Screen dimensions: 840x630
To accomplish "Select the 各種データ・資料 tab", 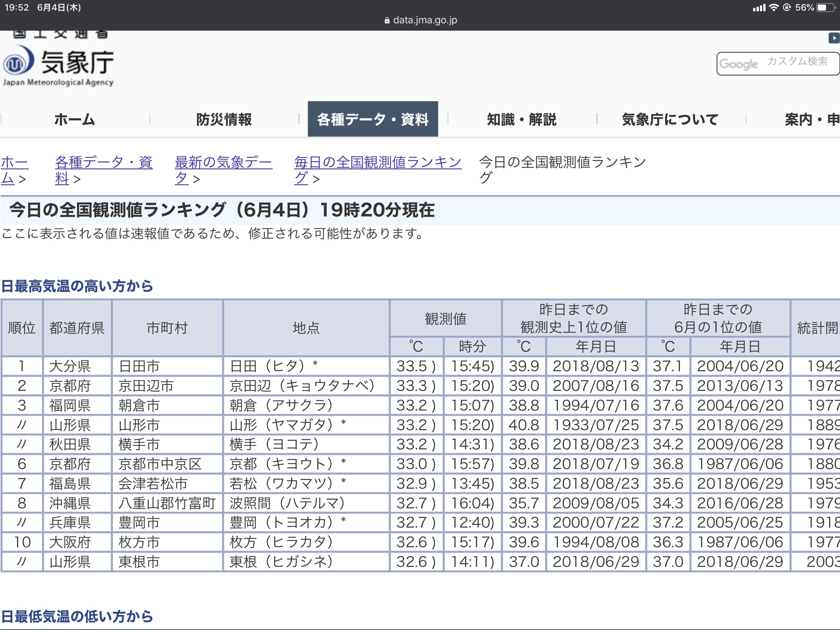I will coord(372,119).
